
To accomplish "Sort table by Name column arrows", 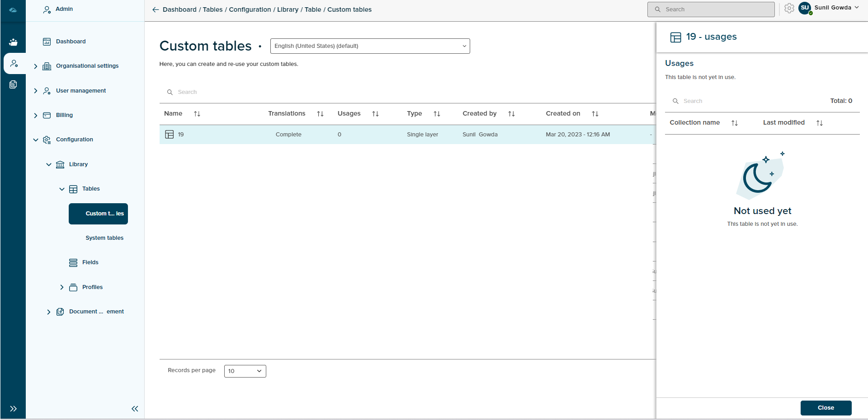I will pyautogui.click(x=197, y=114).
